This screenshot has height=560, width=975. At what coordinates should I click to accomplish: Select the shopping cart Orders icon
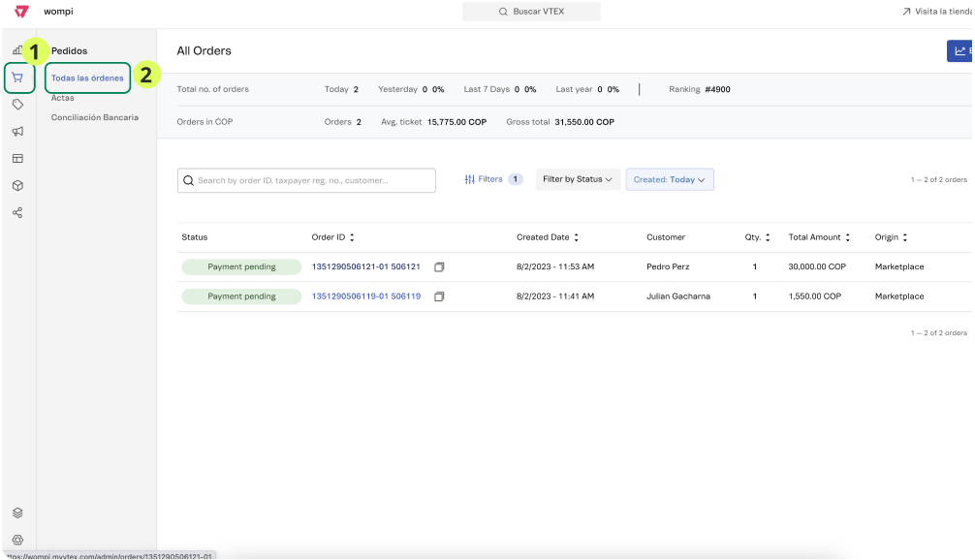tap(17, 78)
